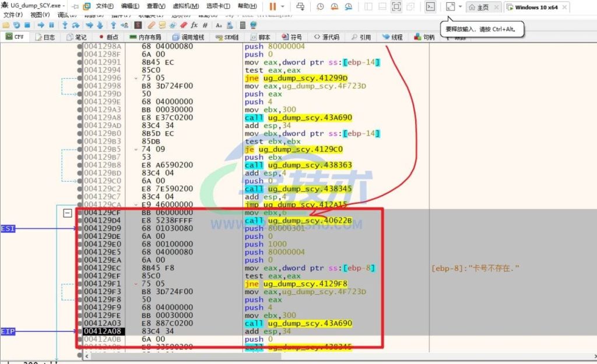This screenshot has height=364, width=597.
Task: Click the VMware fullscreen mode icon
Action: (396, 7)
